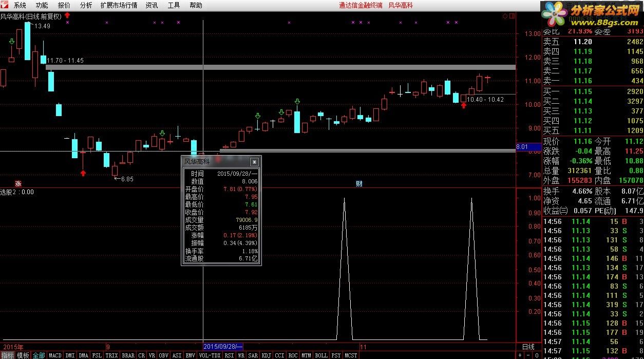The width and height of the screenshot is (644, 359).
Task: Select the EMV indicator tab
Action: (x=191, y=355)
